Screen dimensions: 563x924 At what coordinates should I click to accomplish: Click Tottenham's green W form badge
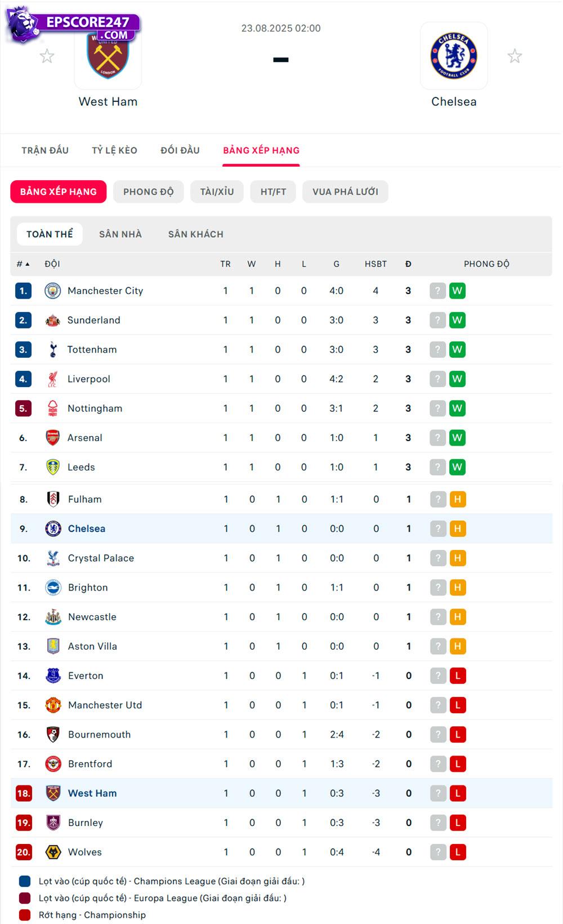click(457, 349)
